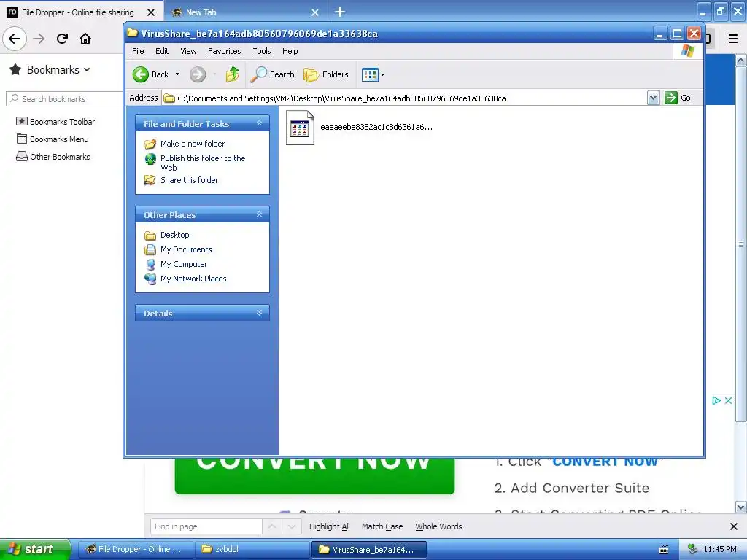Collapse the File and Folder Tasks panel
The width and height of the screenshot is (747, 560).
[259, 123]
